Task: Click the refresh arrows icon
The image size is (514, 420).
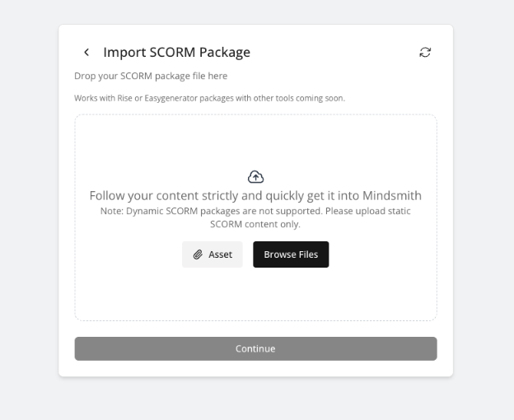Action: (x=425, y=53)
